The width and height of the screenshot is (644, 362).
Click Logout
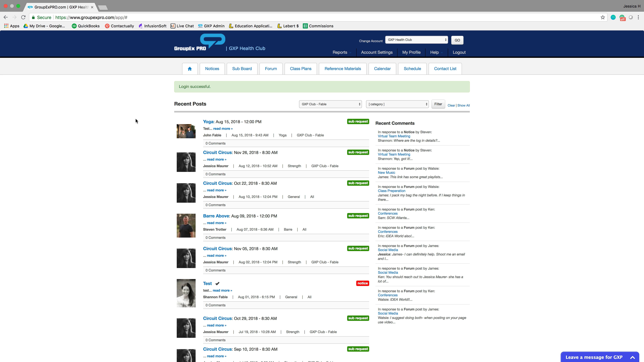pyautogui.click(x=459, y=52)
